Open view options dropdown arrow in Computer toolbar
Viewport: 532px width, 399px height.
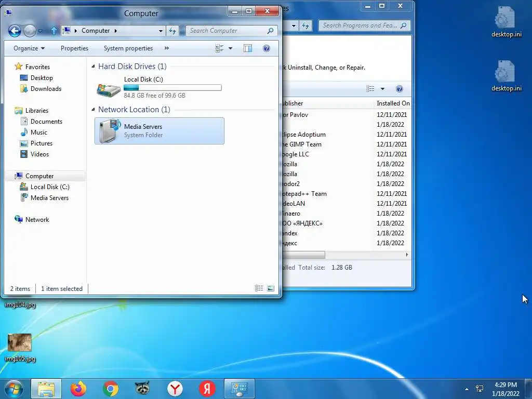(230, 48)
